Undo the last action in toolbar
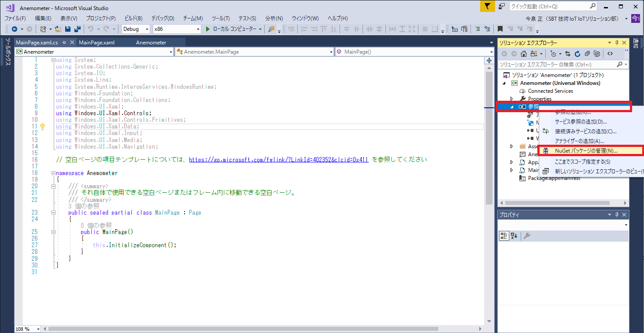 pyautogui.click(x=91, y=29)
